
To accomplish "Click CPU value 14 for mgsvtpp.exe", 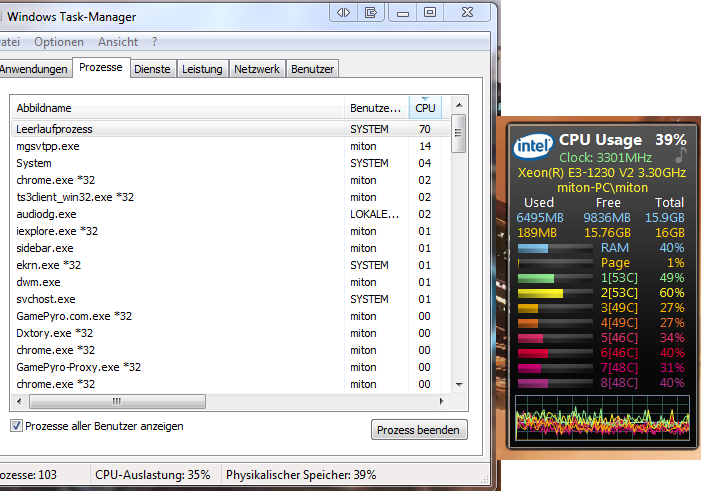I will pos(425,146).
